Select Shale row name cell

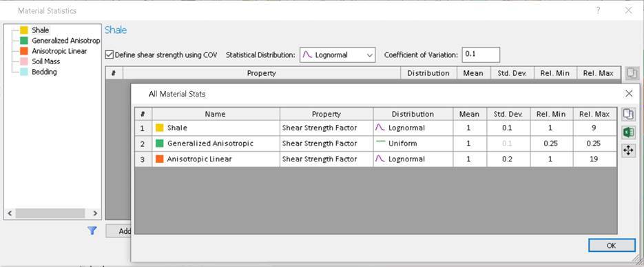point(216,128)
